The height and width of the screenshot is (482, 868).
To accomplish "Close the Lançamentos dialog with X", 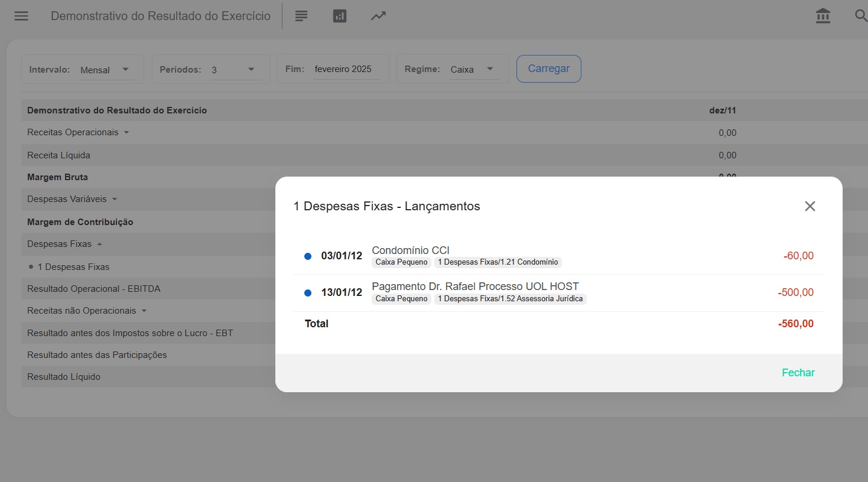I will (x=810, y=206).
